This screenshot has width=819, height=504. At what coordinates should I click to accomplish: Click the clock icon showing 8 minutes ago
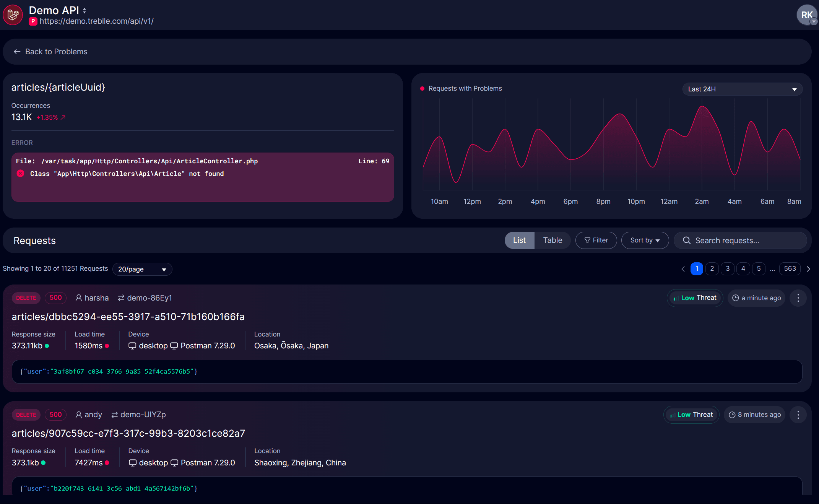point(731,415)
